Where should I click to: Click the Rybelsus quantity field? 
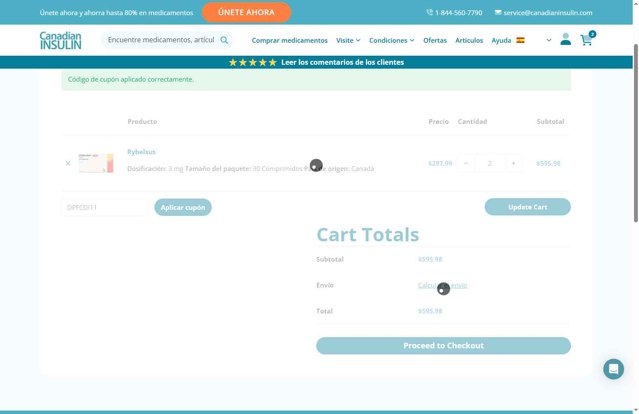coord(489,163)
